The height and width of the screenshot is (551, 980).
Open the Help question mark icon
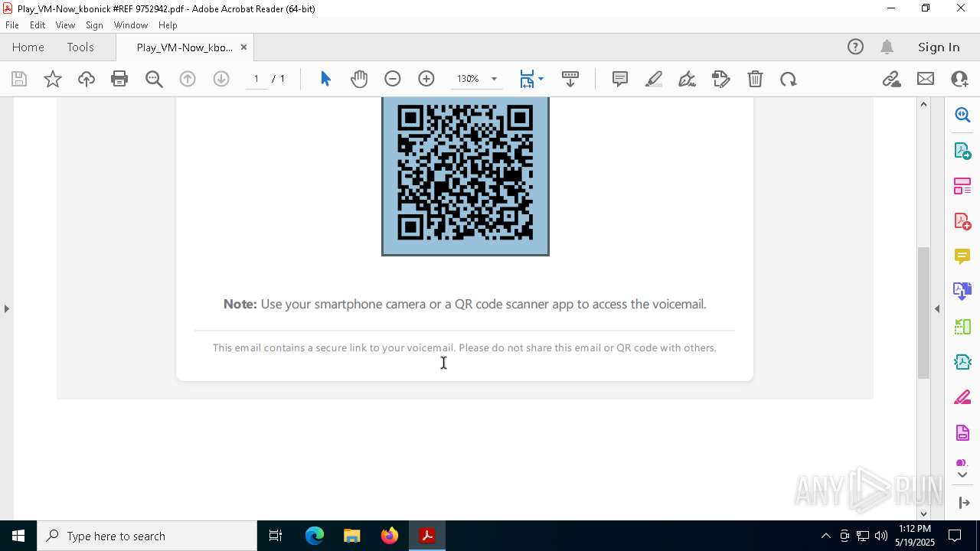(x=855, y=47)
